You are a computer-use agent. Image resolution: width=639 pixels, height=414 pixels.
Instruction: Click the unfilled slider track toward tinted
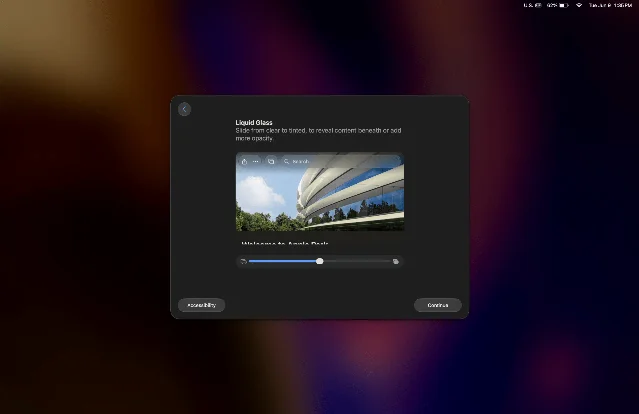point(357,261)
